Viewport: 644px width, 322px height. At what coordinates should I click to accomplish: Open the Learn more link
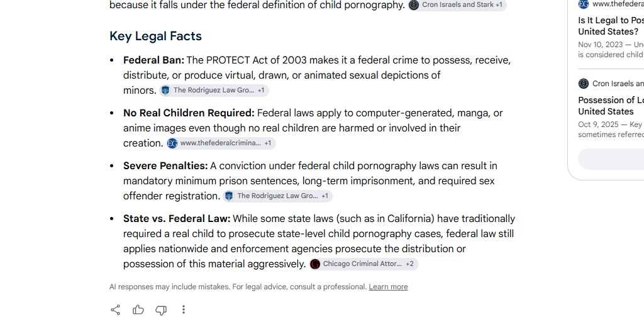coord(388,287)
